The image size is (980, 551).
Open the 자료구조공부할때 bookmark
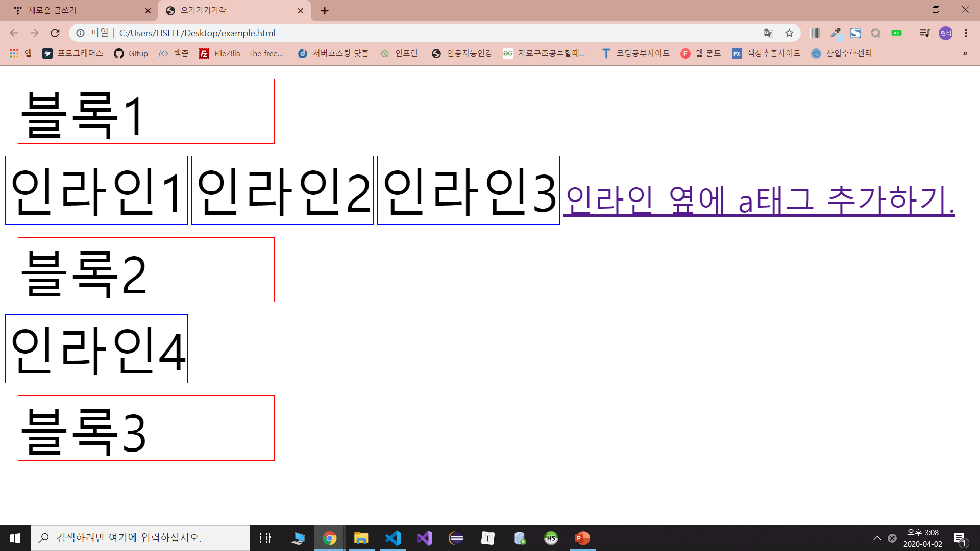point(544,53)
